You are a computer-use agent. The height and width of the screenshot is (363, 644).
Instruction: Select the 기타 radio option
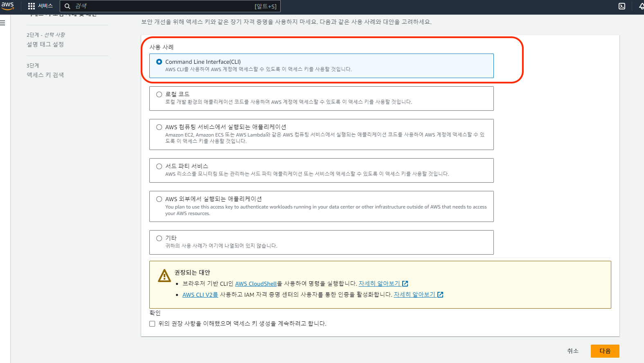tap(159, 238)
